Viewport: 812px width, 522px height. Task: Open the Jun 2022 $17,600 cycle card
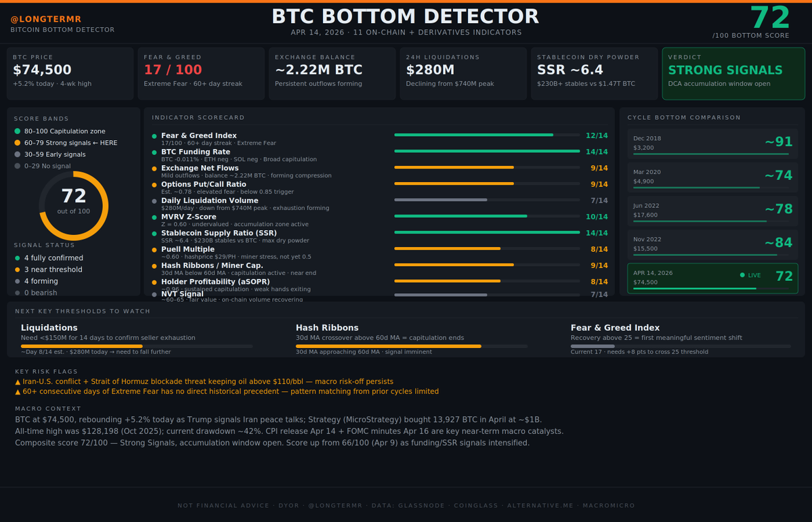[712, 211]
